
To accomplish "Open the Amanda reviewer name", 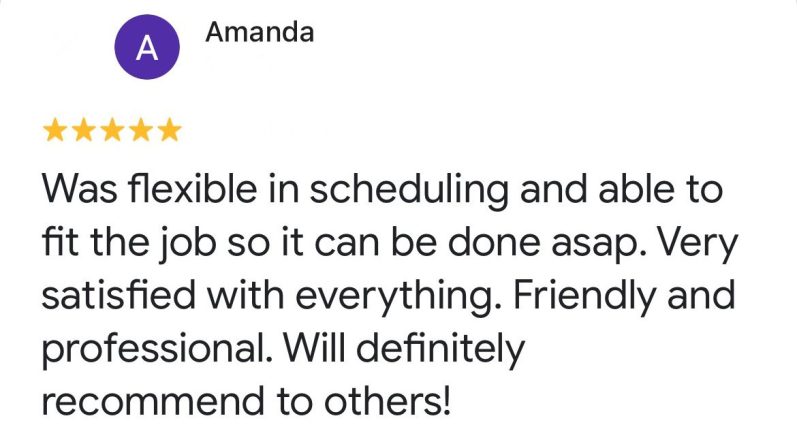I will (x=259, y=32).
